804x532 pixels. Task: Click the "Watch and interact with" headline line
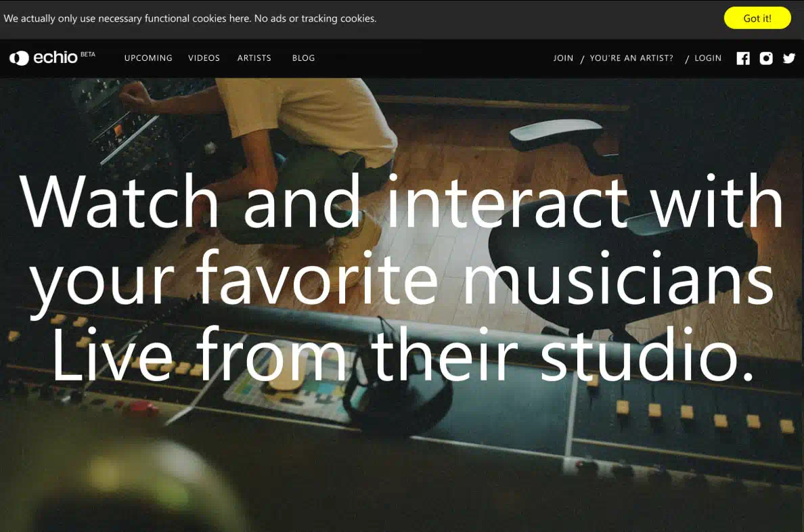(402, 202)
